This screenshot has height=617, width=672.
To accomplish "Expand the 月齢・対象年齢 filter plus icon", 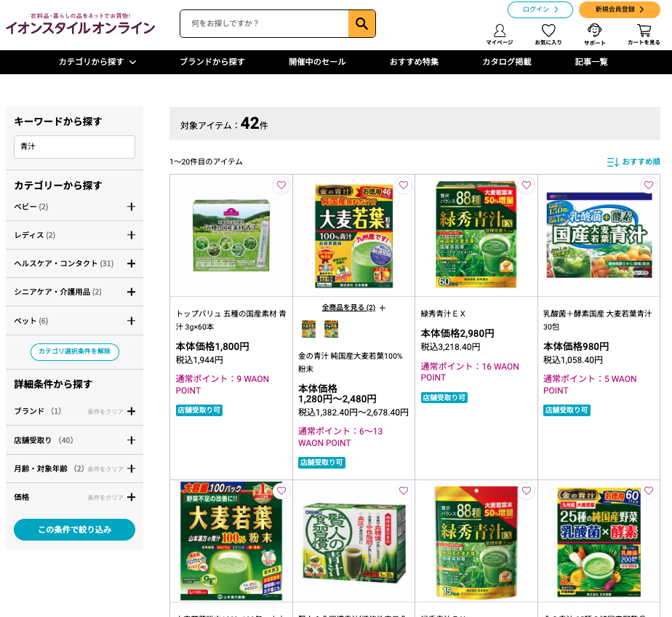I will (131, 469).
